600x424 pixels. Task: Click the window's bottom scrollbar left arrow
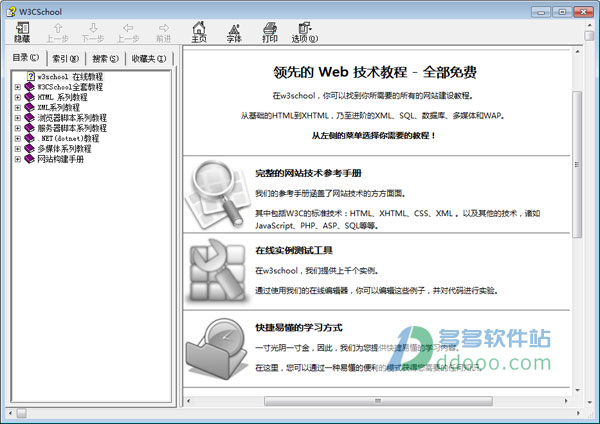(10, 413)
